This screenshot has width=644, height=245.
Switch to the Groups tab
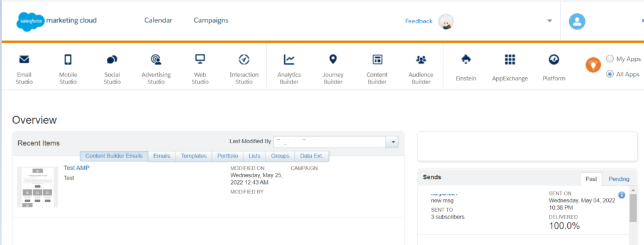(x=280, y=156)
